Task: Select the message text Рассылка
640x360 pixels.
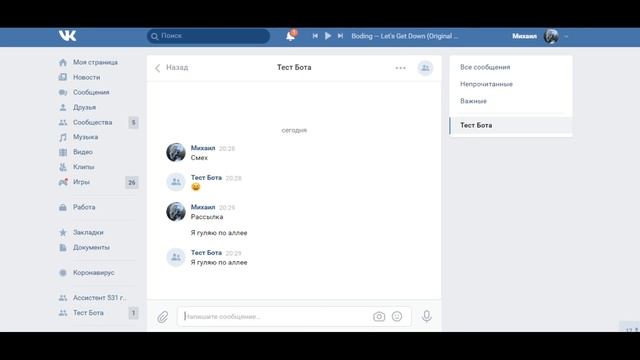Action: (207, 217)
